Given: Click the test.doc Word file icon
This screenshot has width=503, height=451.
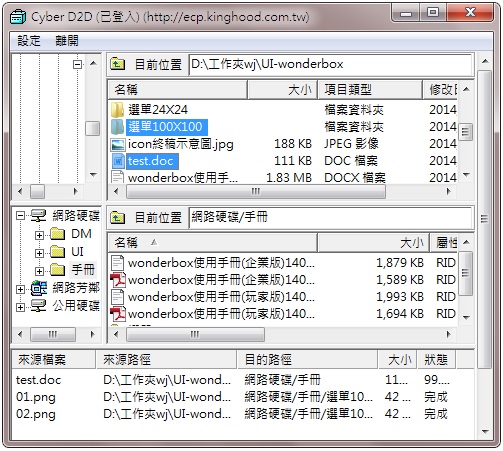Looking at the screenshot, I should [118, 161].
